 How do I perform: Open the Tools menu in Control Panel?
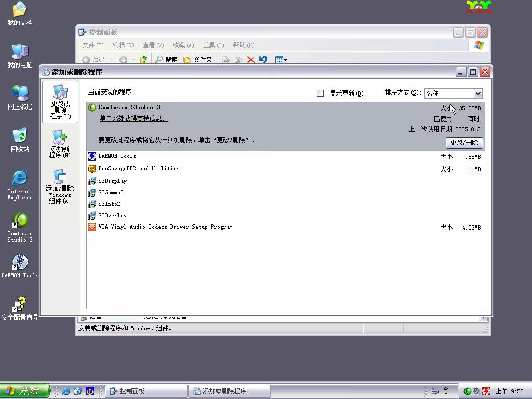214,45
